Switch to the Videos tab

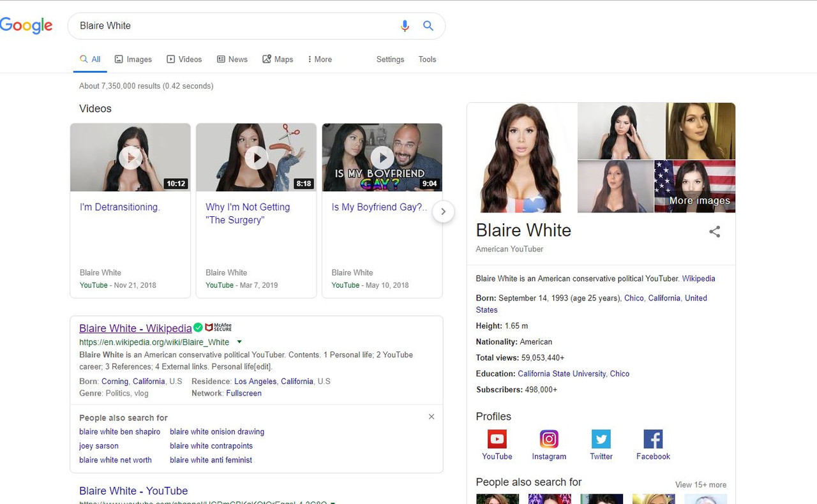(184, 59)
